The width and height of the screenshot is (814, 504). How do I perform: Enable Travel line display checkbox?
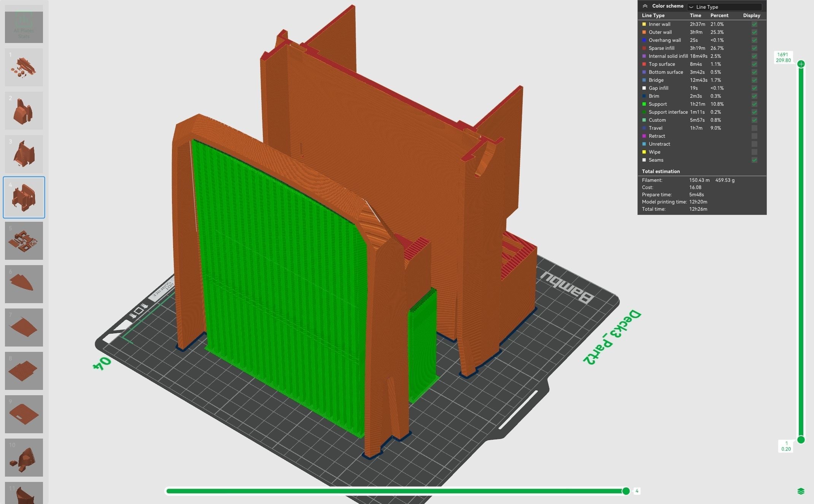pos(754,128)
